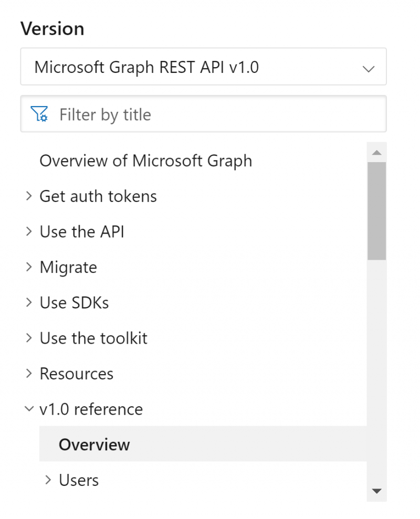Open Overview of Microsoft Graph page
The width and height of the screenshot is (420, 519).
point(145,161)
